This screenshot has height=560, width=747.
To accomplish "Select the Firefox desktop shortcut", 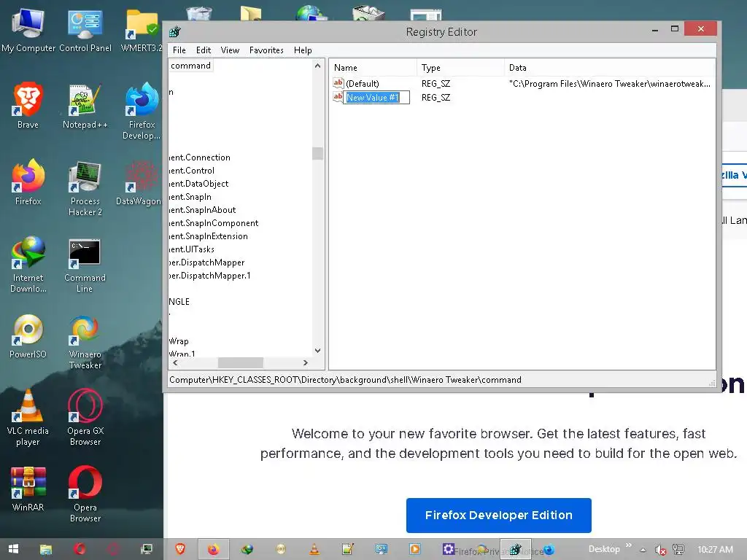I will click(28, 182).
